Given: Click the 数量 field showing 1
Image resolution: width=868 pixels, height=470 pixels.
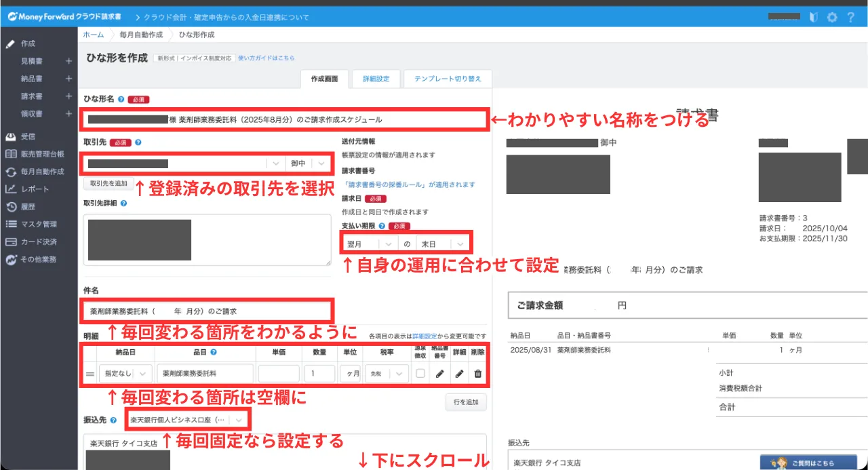Looking at the screenshot, I should pyautogui.click(x=319, y=374).
